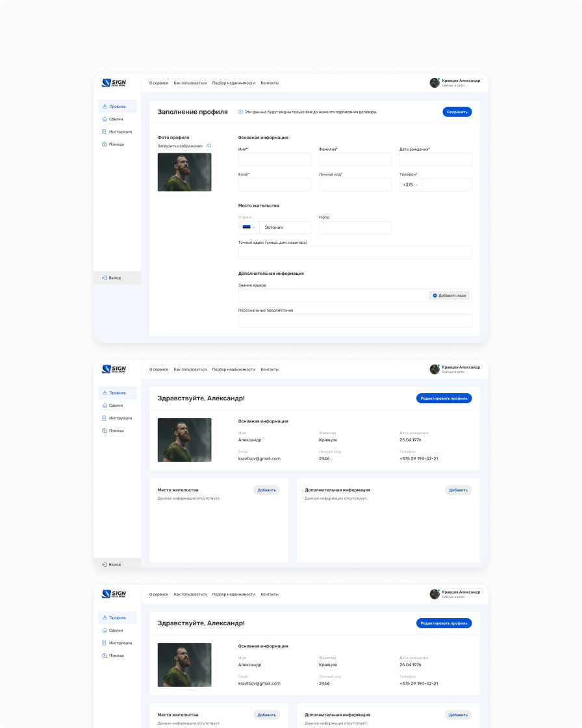Click О сервисе in the middle screen's navigation

click(x=158, y=370)
